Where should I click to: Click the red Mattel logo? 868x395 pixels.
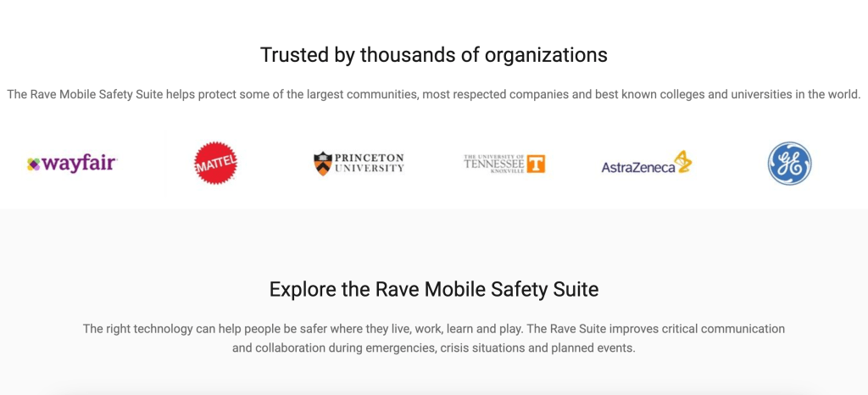click(x=215, y=163)
